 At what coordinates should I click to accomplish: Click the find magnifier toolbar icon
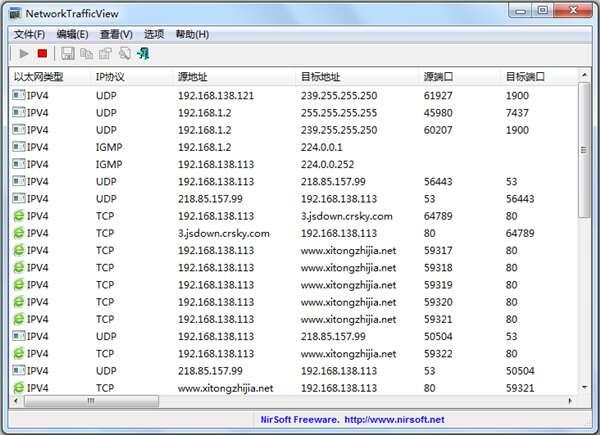pos(124,53)
